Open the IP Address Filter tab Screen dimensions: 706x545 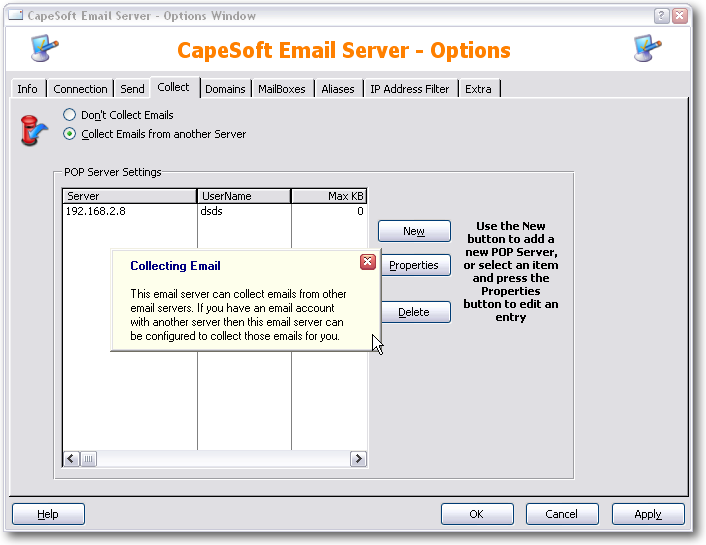pyautogui.click(x=410, y=89)
